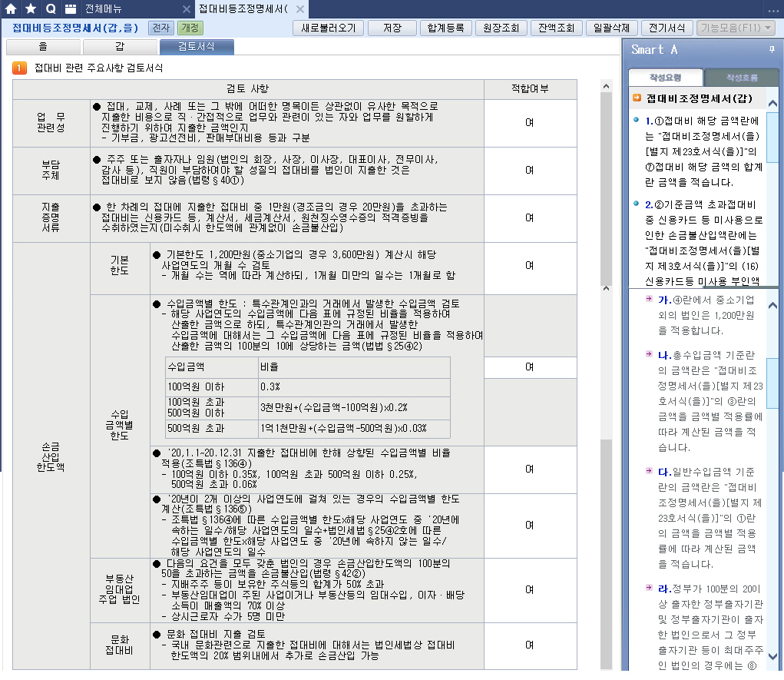Toggle 적합여부 for 수입금액별 한도 table row
This screenshot has width=784, height=680.
click(x=530, y=367)
